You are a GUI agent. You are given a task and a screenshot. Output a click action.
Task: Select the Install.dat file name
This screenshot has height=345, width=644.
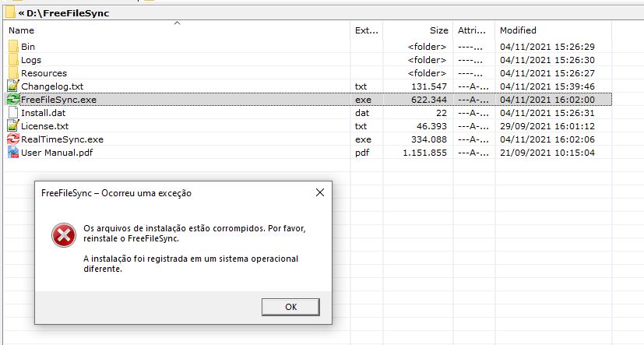pyautogui.click(x=43, y=113)
